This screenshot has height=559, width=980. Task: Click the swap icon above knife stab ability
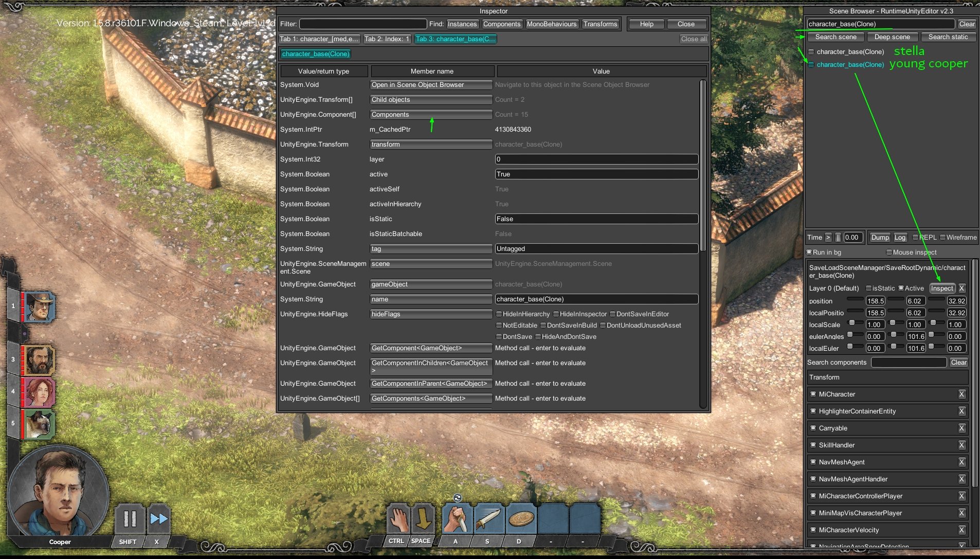tap(458, 498)
